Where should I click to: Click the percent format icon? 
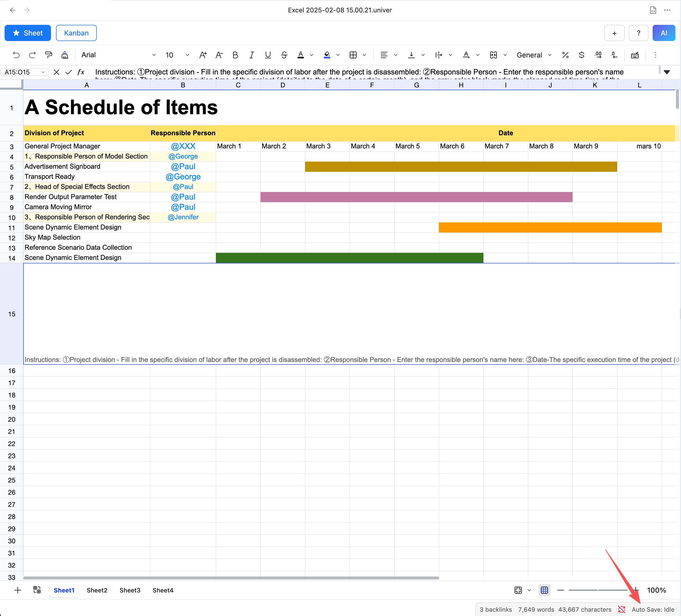click(x=565, y=55)
